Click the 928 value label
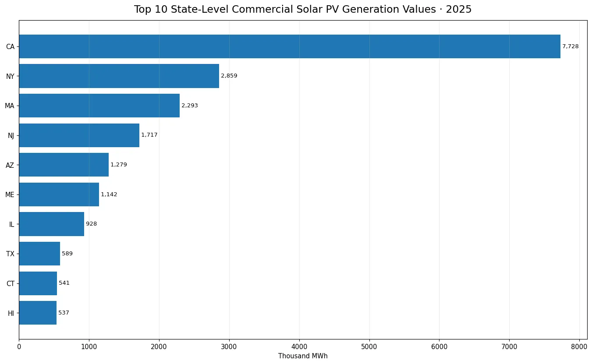 pos(91,224)
